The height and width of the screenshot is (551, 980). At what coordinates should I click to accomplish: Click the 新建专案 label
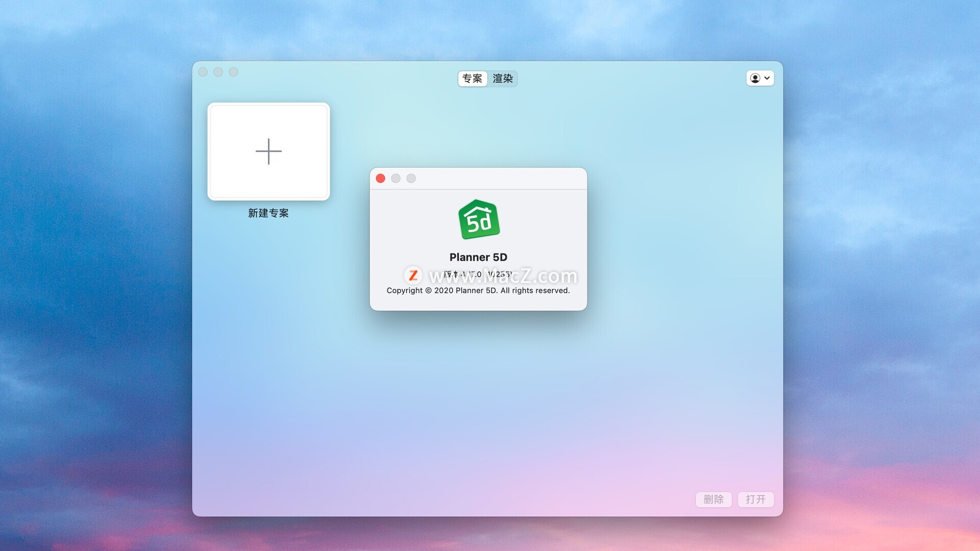[x=268, y=213]
